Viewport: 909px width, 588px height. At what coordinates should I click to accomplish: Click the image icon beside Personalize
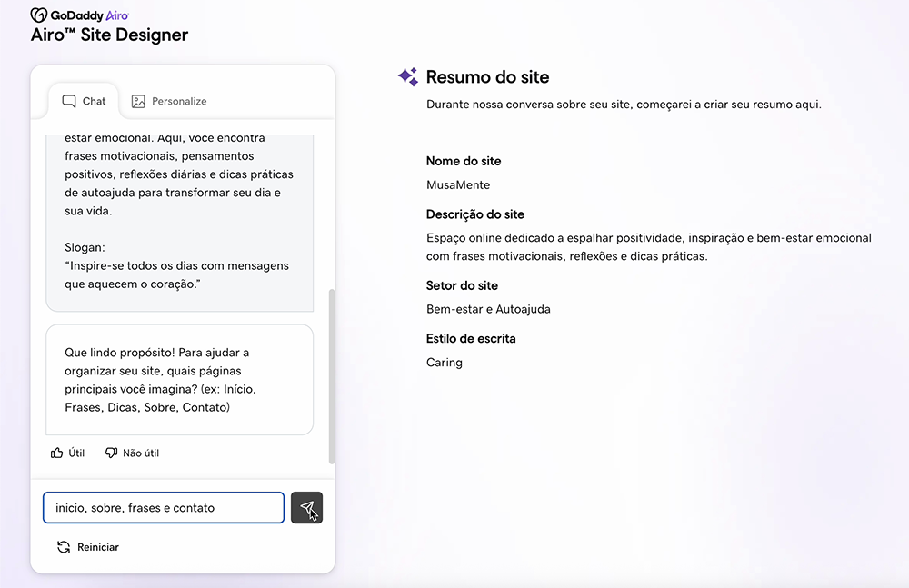coord(138,101)
